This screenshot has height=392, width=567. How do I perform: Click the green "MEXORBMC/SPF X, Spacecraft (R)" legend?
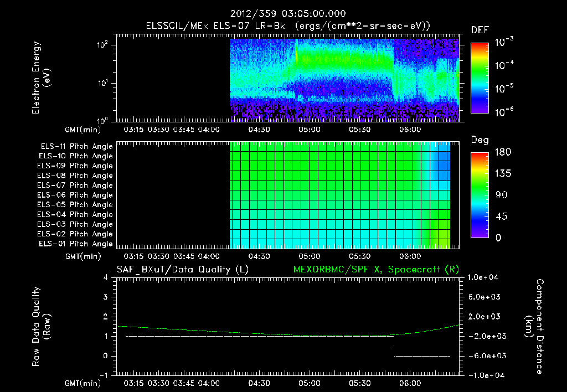click(x=376, y=270)
